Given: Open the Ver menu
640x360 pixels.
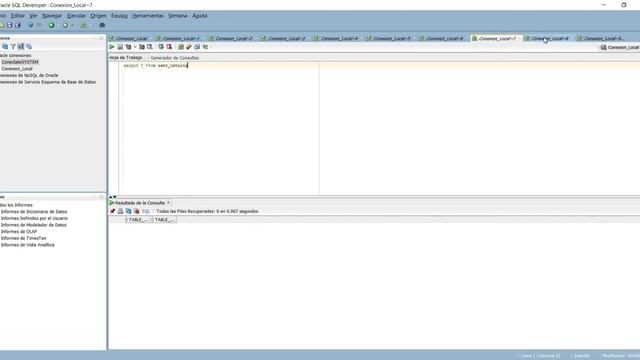Looking at the screenshot, I should tap(33, 16).
